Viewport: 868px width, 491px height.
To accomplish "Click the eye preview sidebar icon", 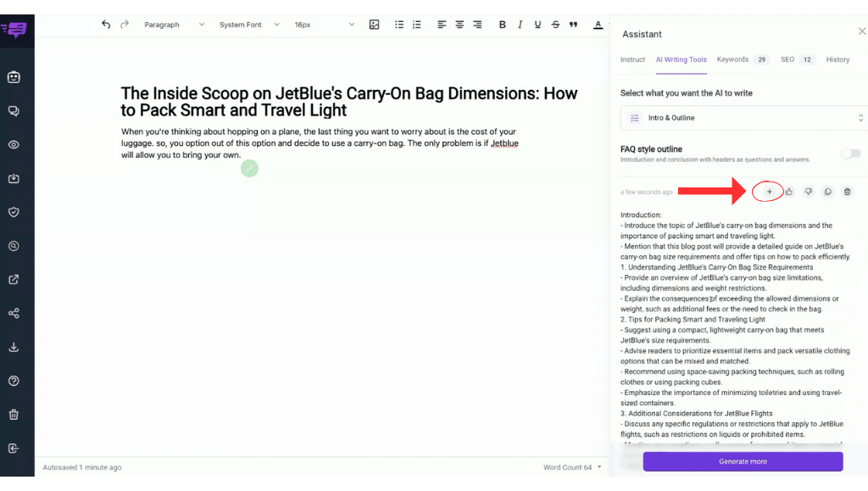I will point(14,145).
